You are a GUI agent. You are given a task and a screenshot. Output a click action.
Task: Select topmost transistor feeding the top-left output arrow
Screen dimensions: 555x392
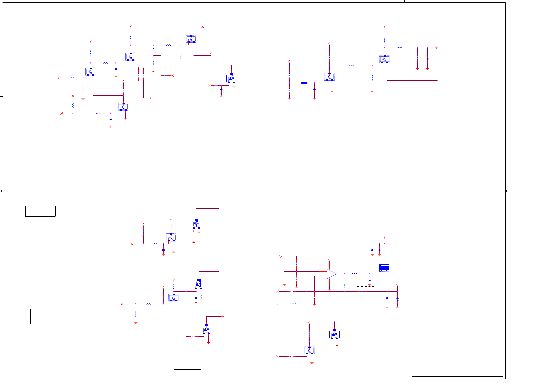coord(191,39)
